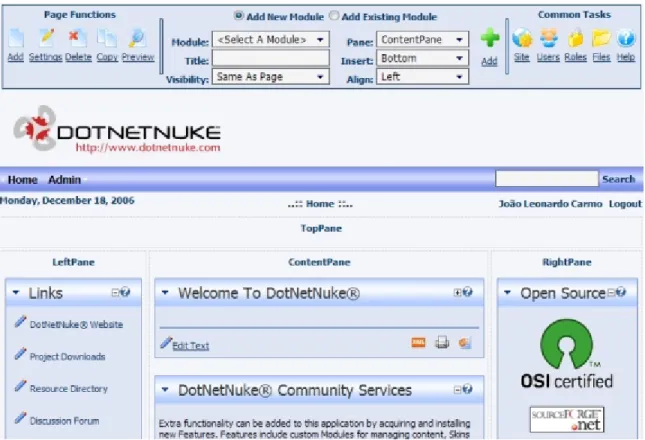Minimize the Links module
This screenshot has width=645, height=440.
point(116,293)
